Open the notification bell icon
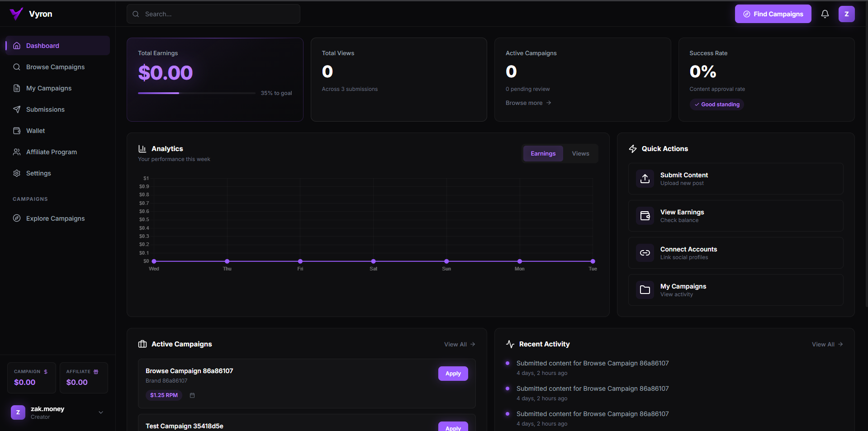Screen dimensions: 868x431 (825, 14)
